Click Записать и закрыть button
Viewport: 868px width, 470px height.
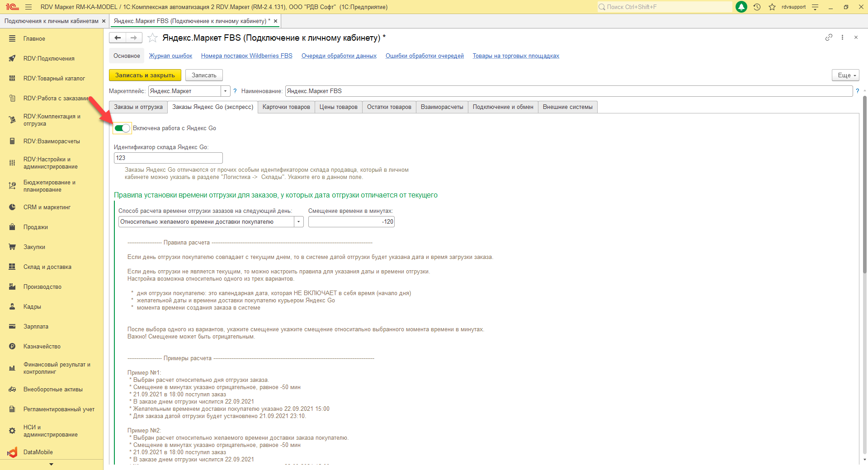(x=145, y=75)
